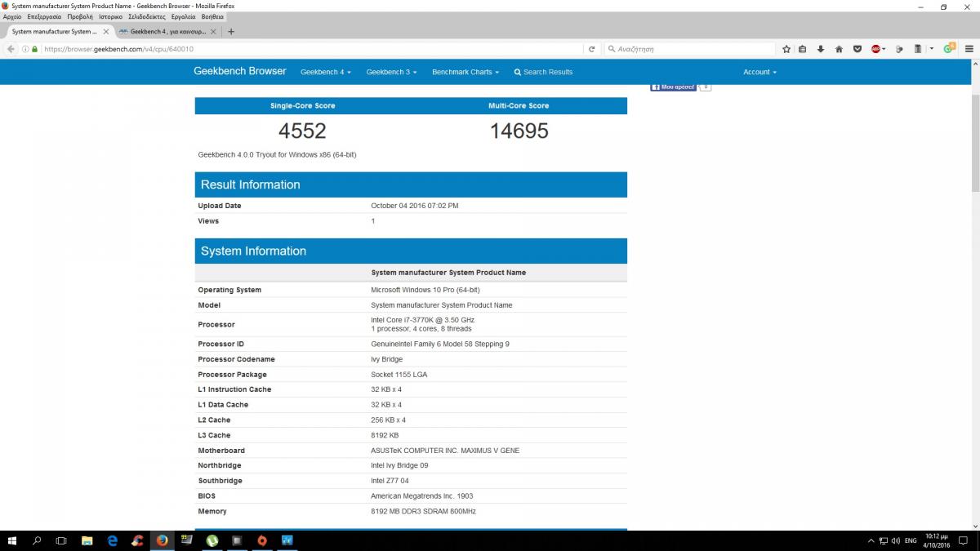980x551 pixels.
Task: Close the 'System manufacturer System' tab
Action: coord(105,32)
